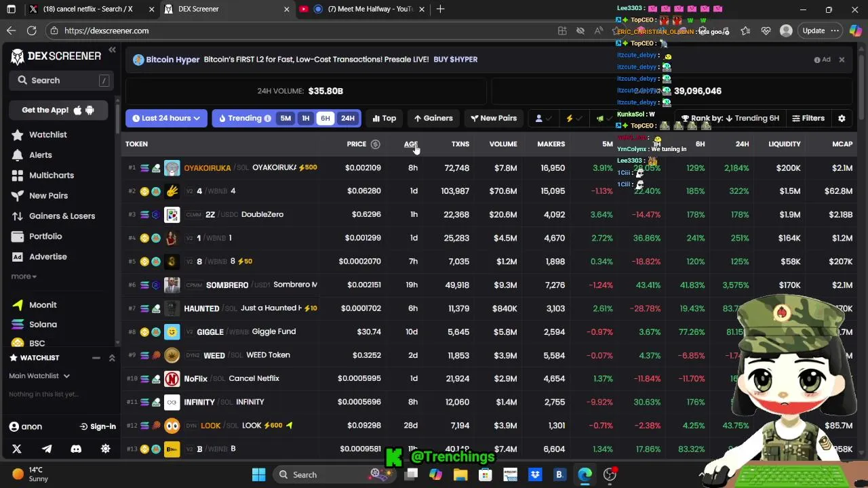This screenshot has width=868, height=488.
Task: Open the Copilot icon in the browser
Action: (855, 30)
